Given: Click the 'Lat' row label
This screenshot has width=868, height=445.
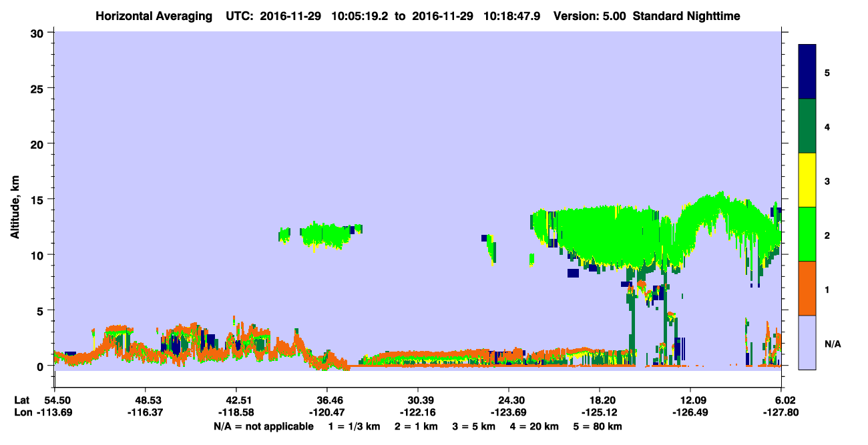Looking at the screenshot, I should click(x=22, y=400).
